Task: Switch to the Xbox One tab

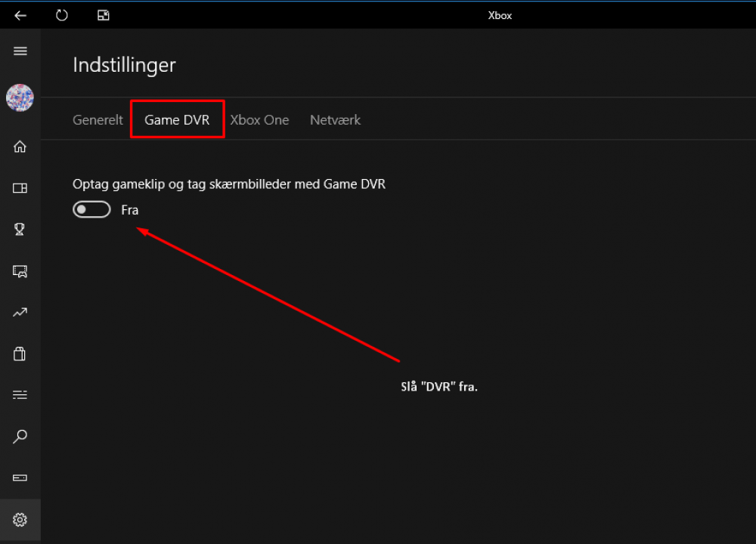Action: tap(259, 120)
